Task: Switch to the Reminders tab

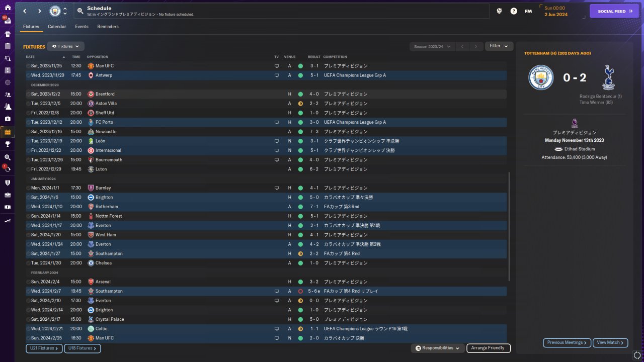Action: click(x=108, y=27)
